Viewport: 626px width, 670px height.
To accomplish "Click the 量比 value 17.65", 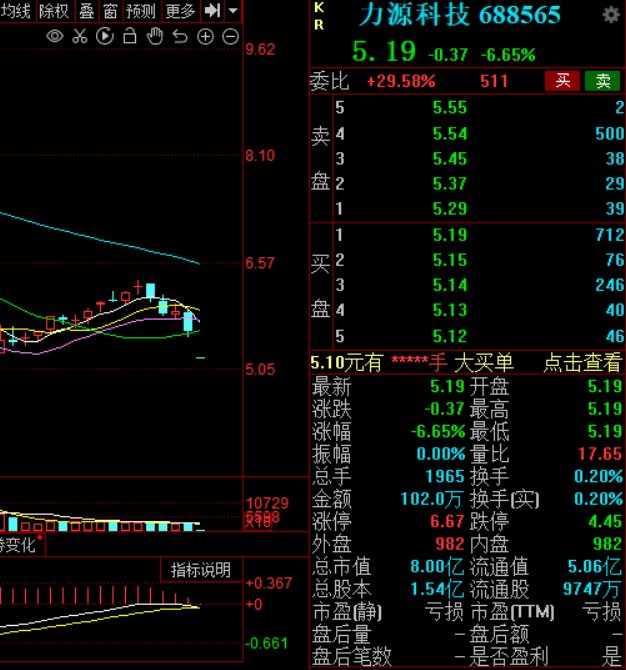I will pyautogui.click(x=600, y=454).
